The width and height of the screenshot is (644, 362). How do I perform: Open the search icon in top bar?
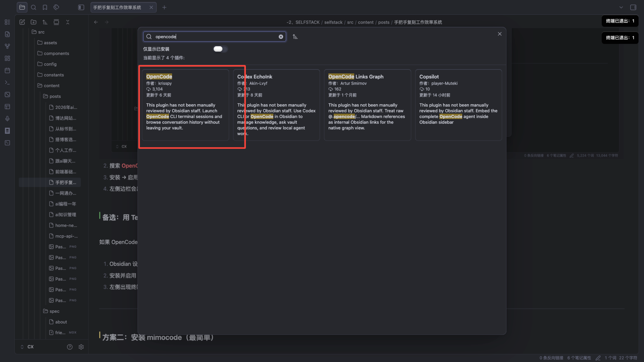[33, 7]
